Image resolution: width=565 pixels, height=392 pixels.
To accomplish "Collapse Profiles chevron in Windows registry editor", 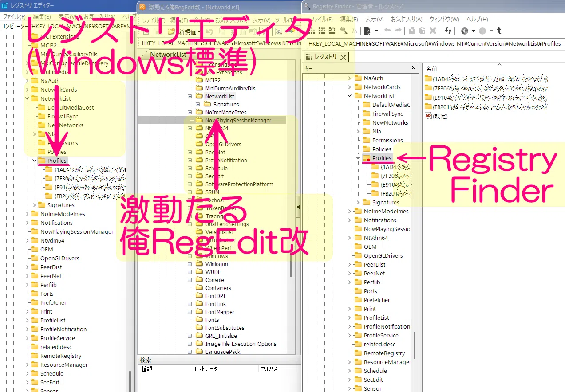I will pyautogui.click(x=35, y=161).
